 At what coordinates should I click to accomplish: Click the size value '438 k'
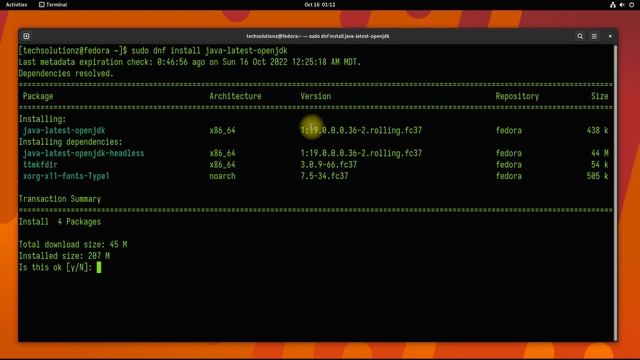click(598, 131)
